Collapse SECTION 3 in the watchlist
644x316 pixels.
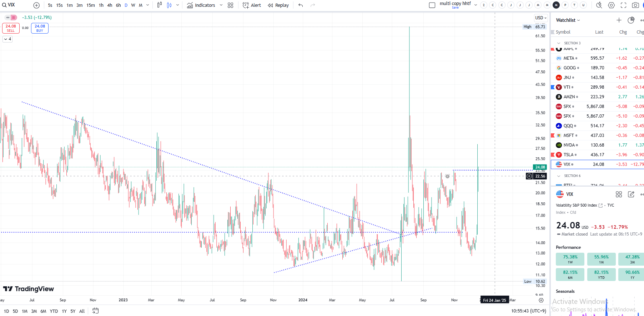[x=559, y=43]
